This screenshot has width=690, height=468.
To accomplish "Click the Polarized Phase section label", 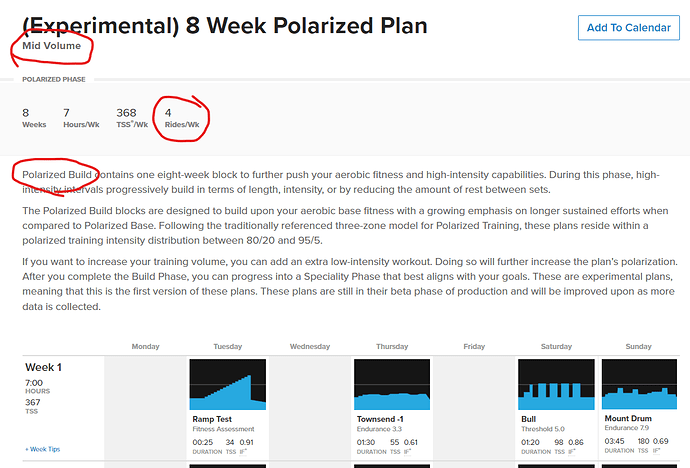I will 54,80.
